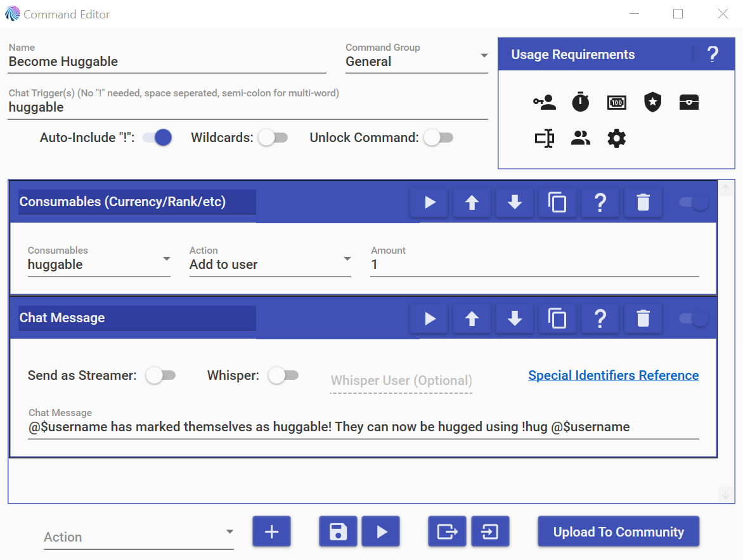Move the Consumables action down

click(515, 202)
